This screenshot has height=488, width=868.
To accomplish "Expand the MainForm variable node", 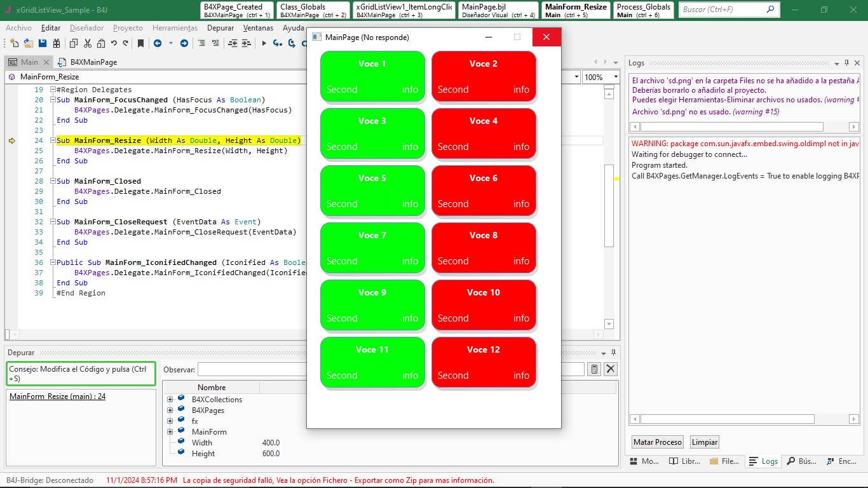I will pos(170,432).
